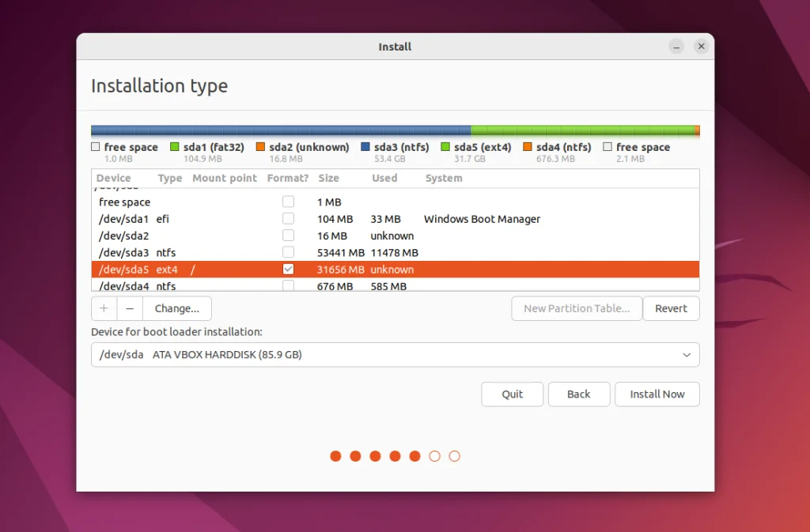810x532 pixels.
Task: Toggle format checkbox for /dev/sda3 row
Action: point(289,253)
